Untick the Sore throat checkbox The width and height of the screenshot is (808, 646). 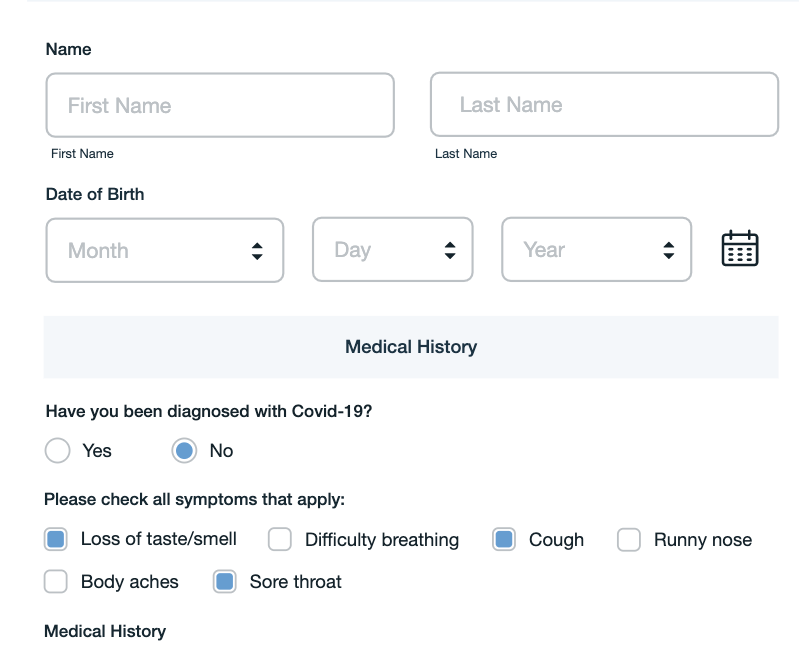point(225,582)
